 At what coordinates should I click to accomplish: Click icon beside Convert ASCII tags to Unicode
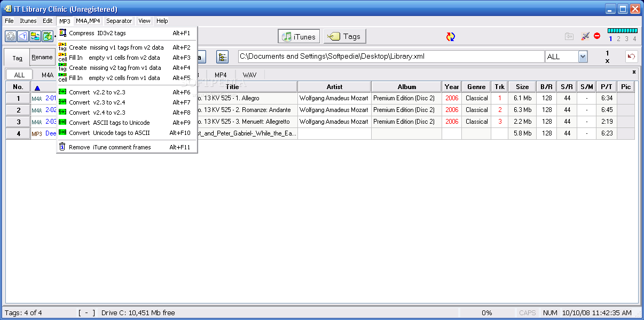tap(62, 123)
